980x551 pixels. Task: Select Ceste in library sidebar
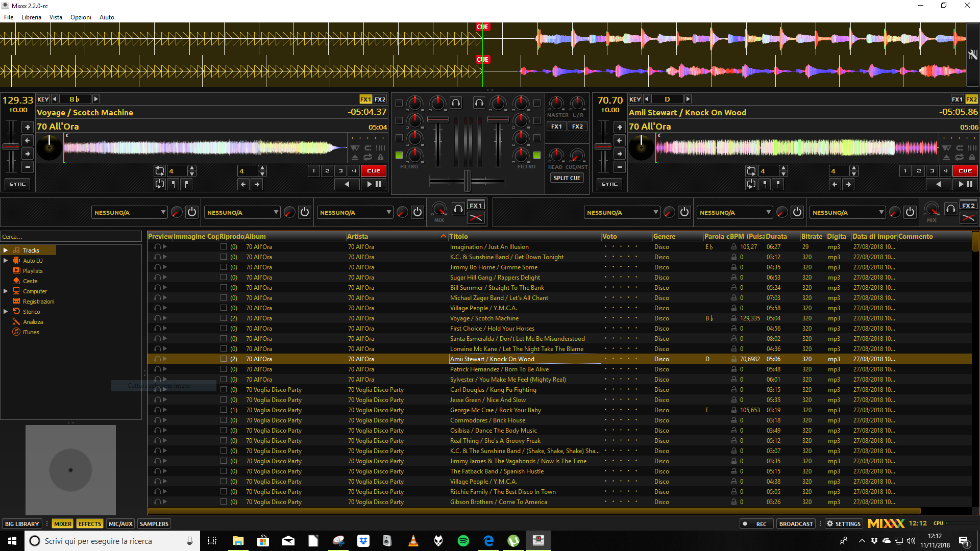[30, 281]
